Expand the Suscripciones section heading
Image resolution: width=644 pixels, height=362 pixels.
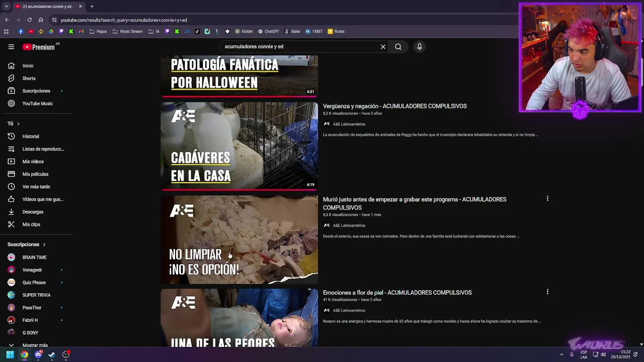(27, 244)
